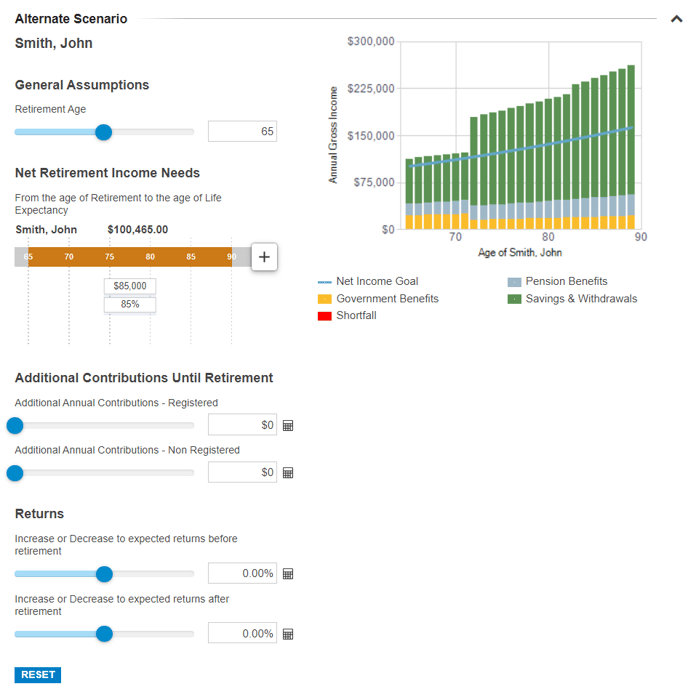Screen dimensions: 688x689
Task: Click the returns after retirement slider handle
Action: [x=104, y=634]
